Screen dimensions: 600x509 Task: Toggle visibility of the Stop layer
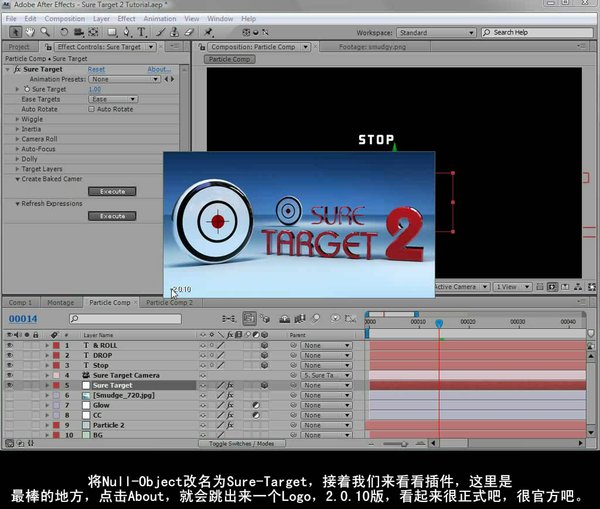[x=10, y=365]
